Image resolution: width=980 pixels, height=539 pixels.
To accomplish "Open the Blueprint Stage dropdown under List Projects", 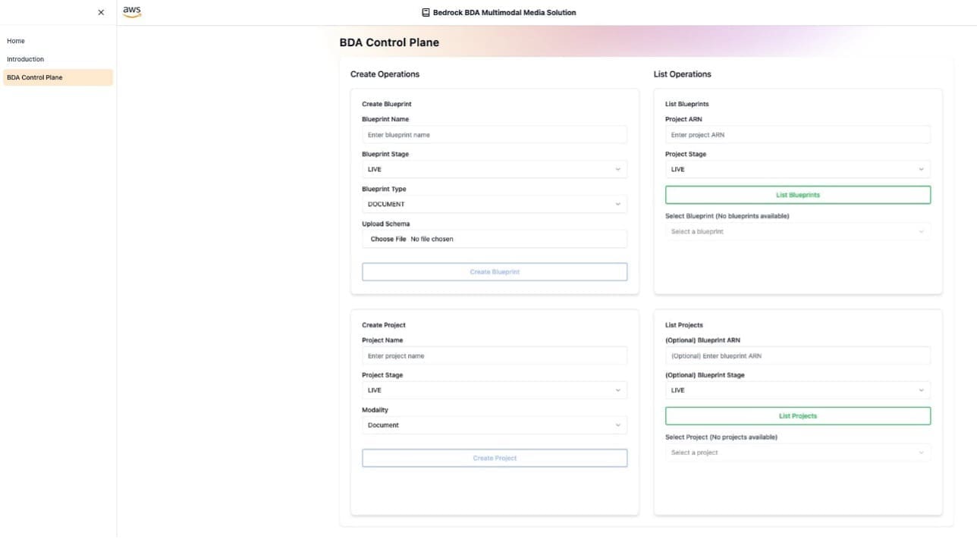I will pyautogui.click(x=798, y=390).
